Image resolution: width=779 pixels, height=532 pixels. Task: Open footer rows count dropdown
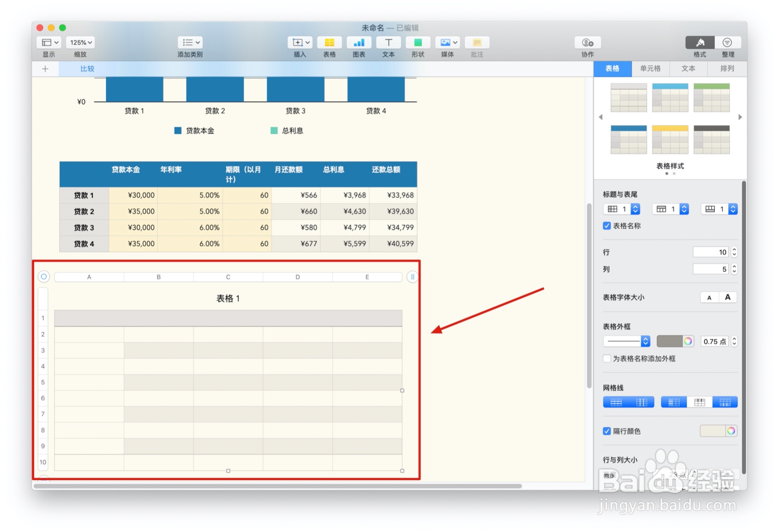tap(719, 209)
